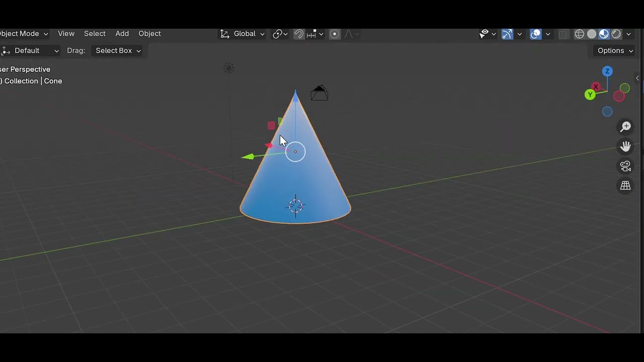Click the 3D cursor at cone base
644x362 pixels.
pos(296,205)
